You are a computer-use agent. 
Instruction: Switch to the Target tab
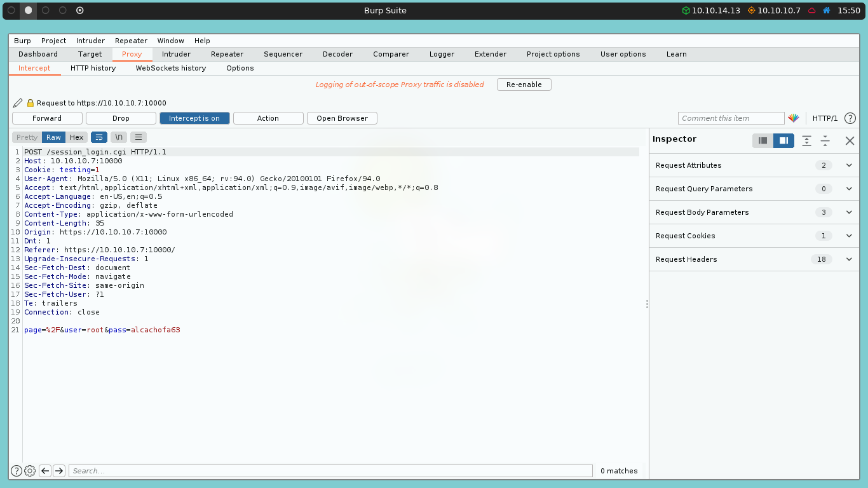point(90,54)
